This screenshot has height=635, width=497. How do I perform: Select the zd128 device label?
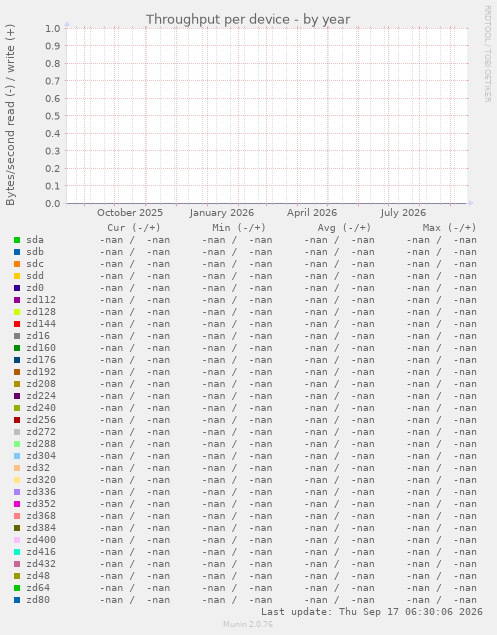[x=41, y=312]
